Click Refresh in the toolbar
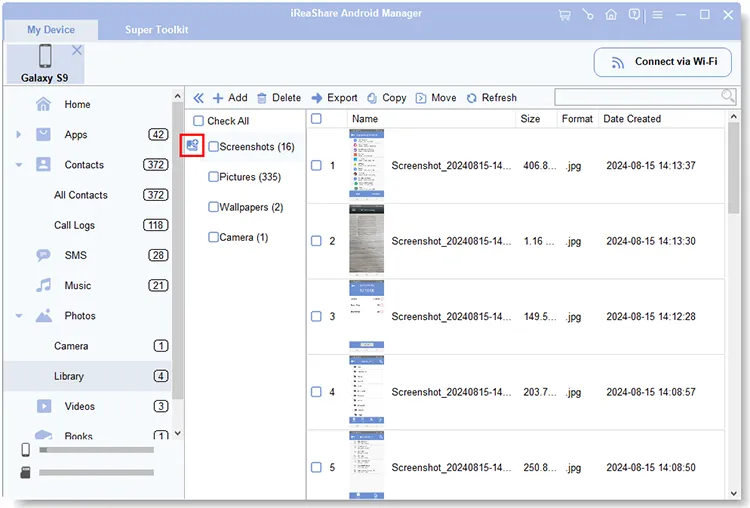Image resolution: width=750 pixels, height=508 pixels. click(492, 98)
